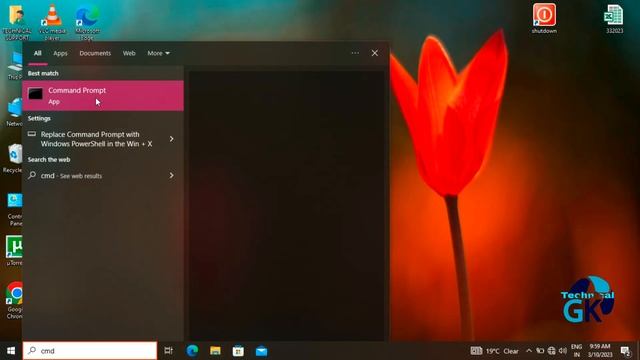The height and width of the screenshot is (360, 640).
Task: Select the VLC media player desktop icon
Action: (x=52, y=22)
